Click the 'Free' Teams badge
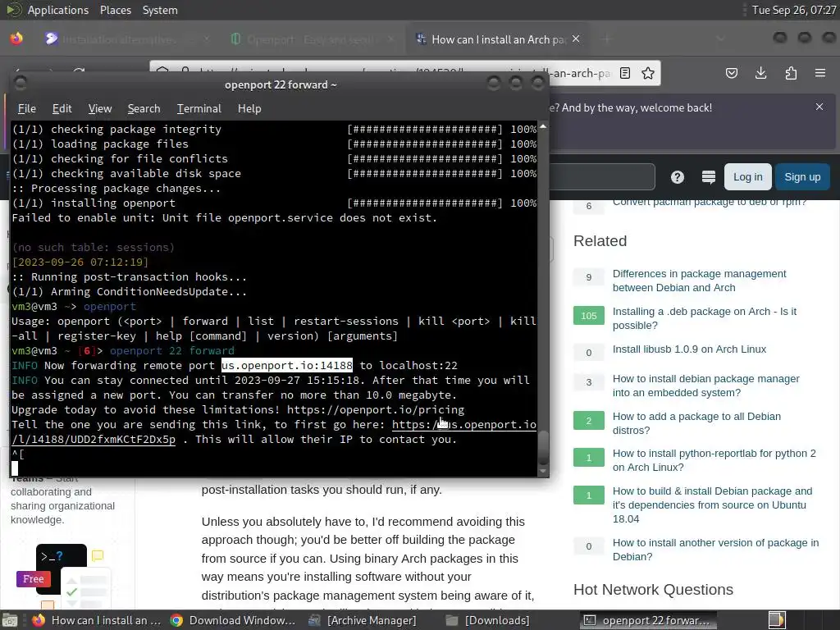The image size is (840, 630). 33,579
